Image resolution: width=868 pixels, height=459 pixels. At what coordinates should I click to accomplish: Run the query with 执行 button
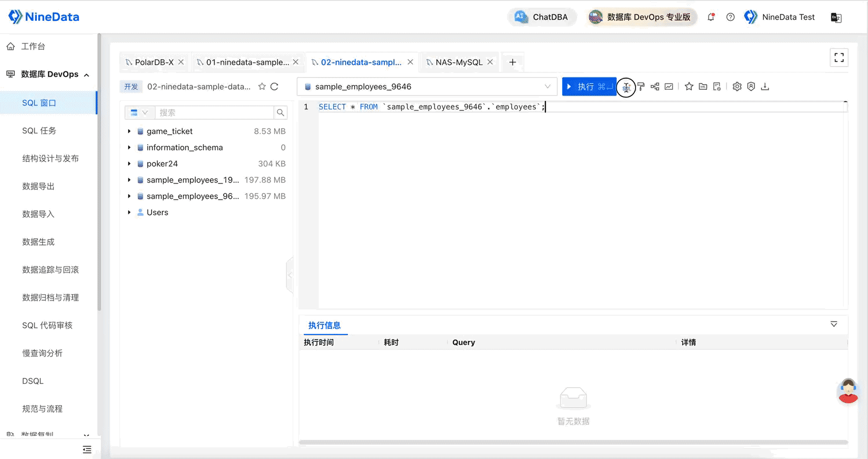tap(589, 86)
